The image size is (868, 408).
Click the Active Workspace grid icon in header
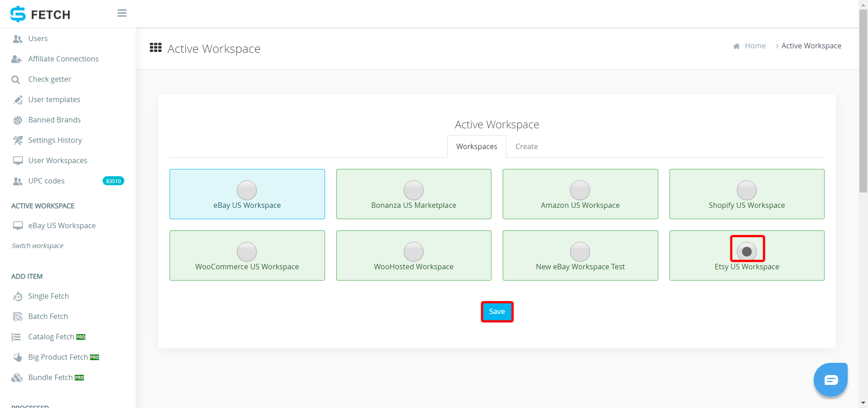pos(156,47)
